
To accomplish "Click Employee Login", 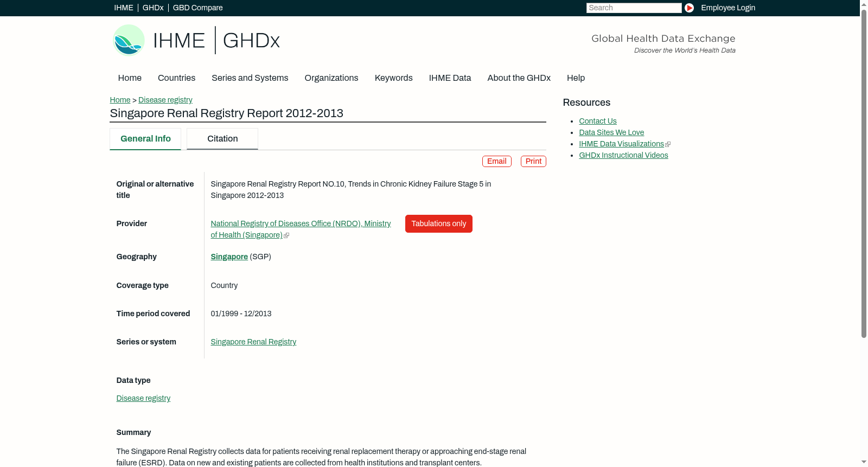I will pos(728,8).
